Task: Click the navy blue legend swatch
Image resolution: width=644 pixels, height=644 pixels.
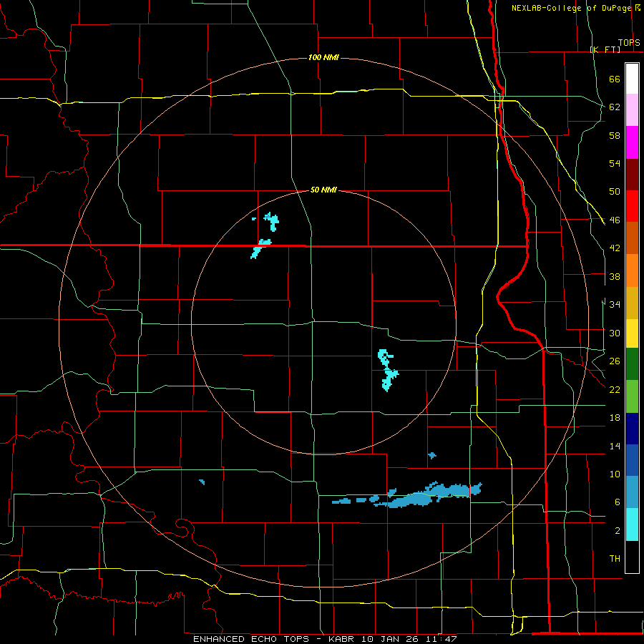Action: (x=632, y=429)
